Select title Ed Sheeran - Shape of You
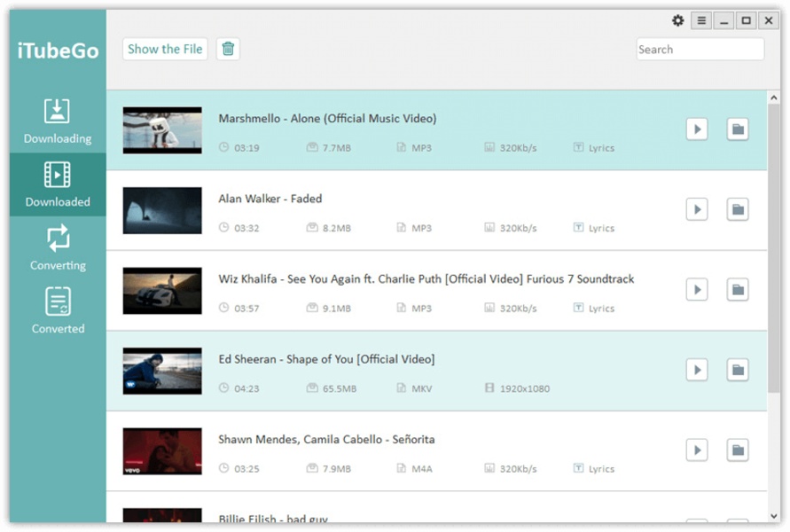Image resolution: width=790 pixels, height=532 pixels. [326, 359]
